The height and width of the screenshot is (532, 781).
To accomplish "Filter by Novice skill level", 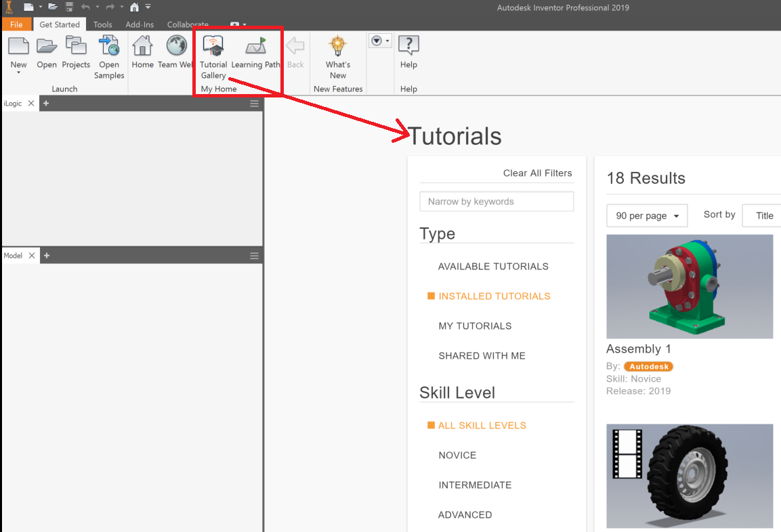I will click(457, 456).
